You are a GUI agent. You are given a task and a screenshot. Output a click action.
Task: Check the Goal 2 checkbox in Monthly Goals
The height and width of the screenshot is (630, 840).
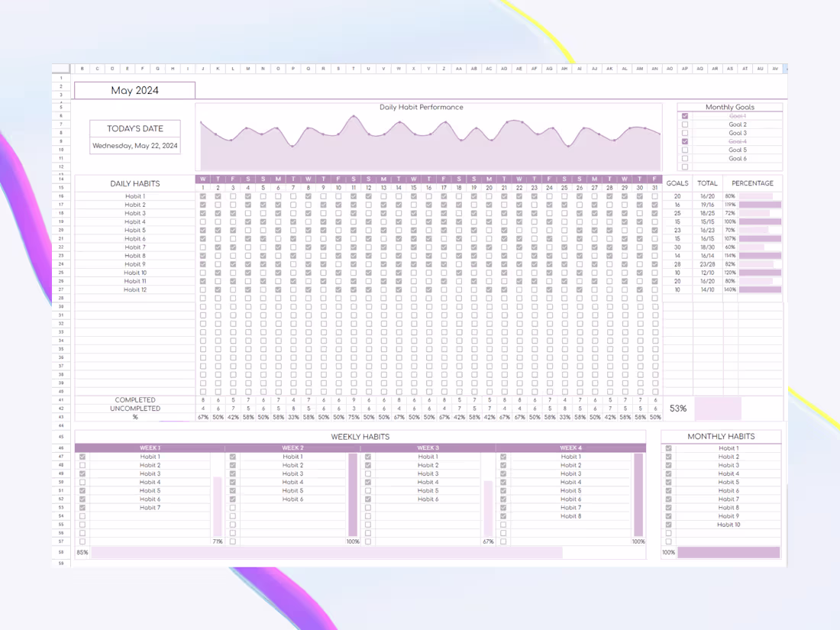coord(685,124)
